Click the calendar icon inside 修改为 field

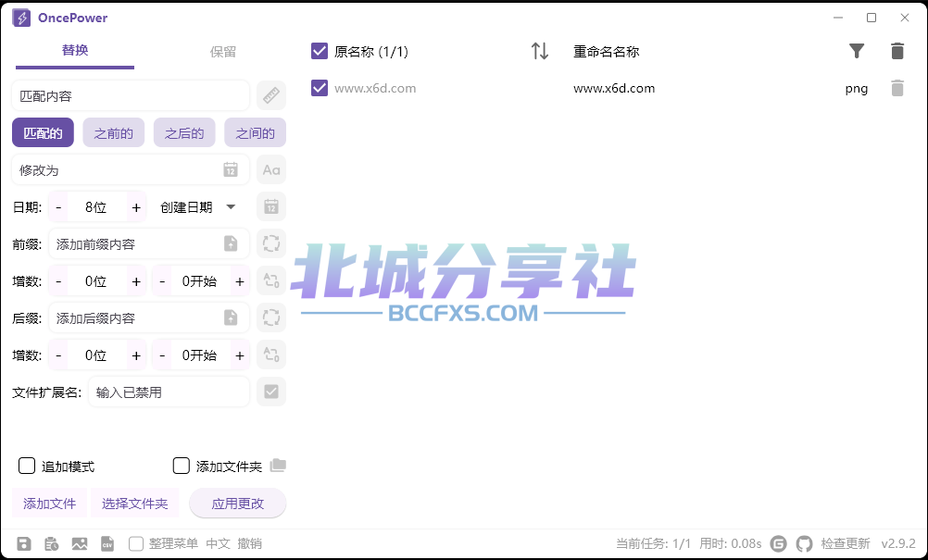tap(231, 169)
